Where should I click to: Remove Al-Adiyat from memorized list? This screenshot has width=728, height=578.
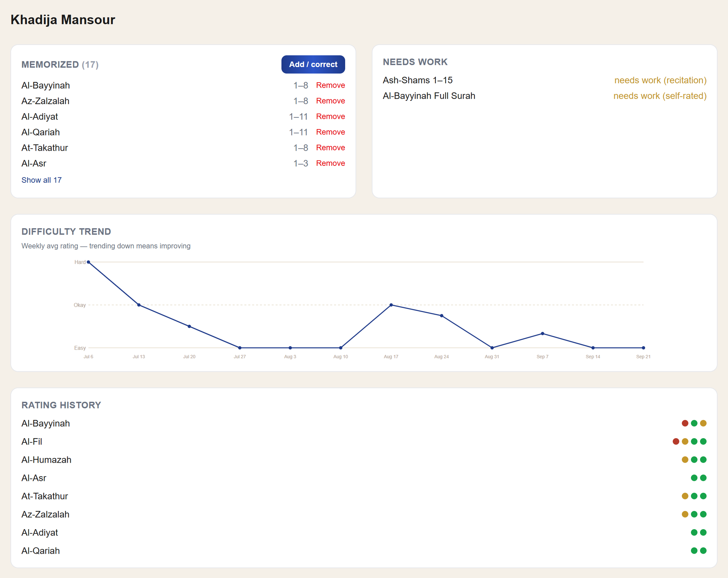tap(330, 116)
